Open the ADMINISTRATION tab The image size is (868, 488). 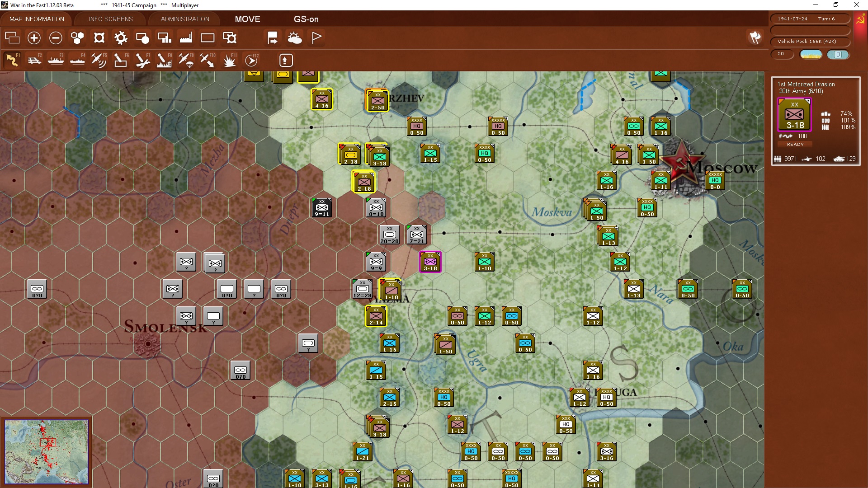tap(185, 19)
